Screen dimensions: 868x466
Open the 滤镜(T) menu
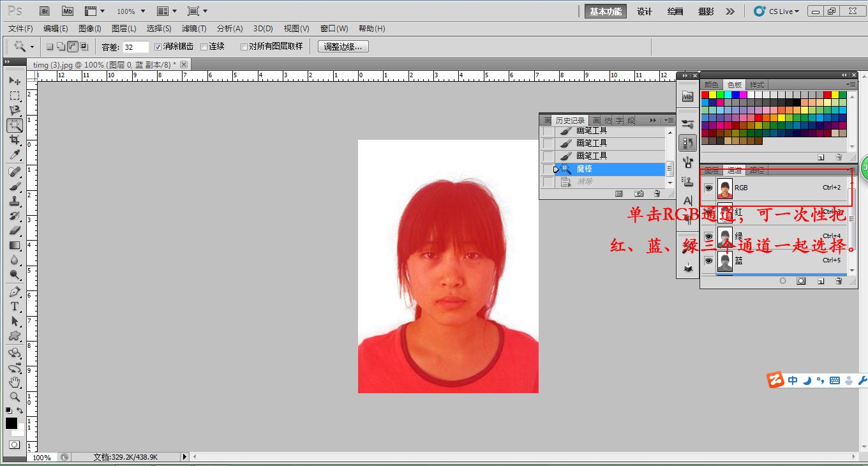[x=194, y=29]
